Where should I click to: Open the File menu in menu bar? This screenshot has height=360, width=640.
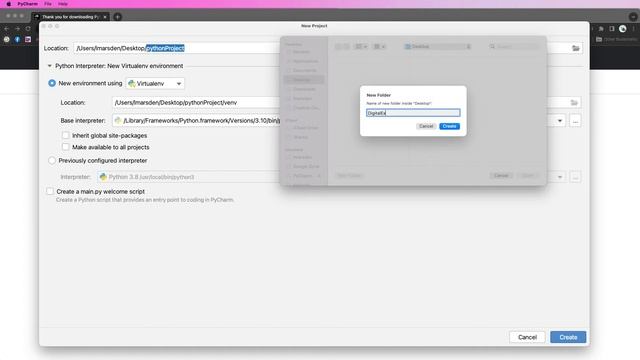click(x=48, y=4)
